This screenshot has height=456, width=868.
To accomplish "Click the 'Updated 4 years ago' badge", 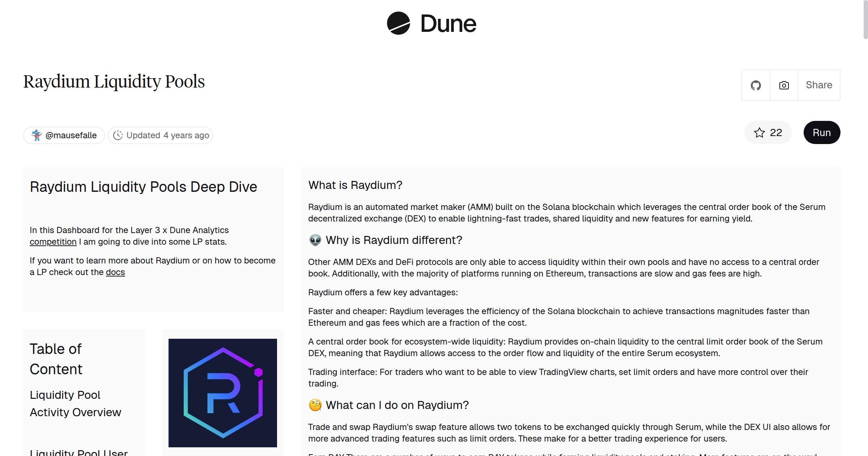I will point(161,135).
